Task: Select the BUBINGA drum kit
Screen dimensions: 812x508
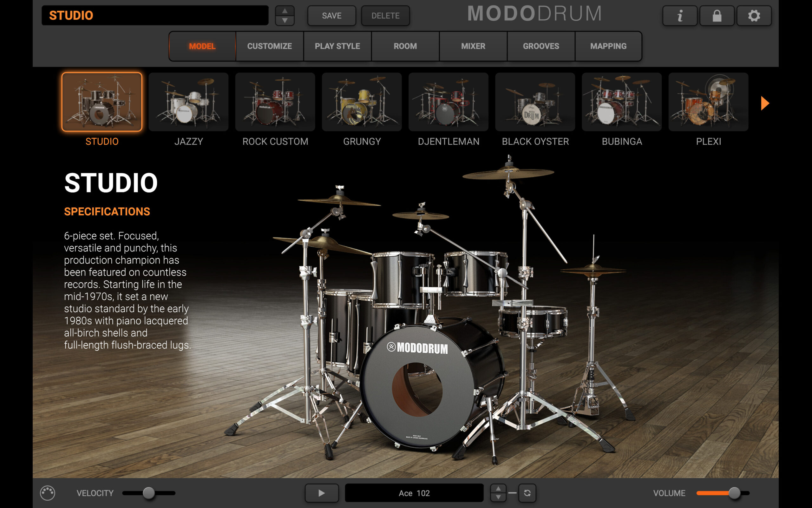Action: pyautogui.click(x=621, y=102)
